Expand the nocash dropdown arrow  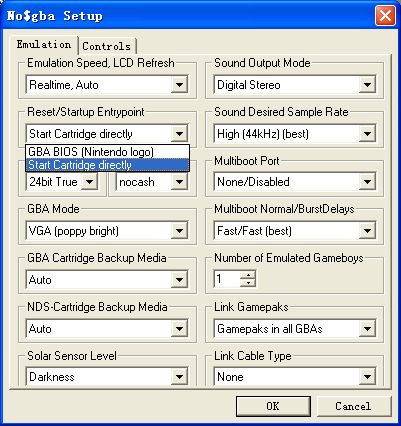click(179, 182)
